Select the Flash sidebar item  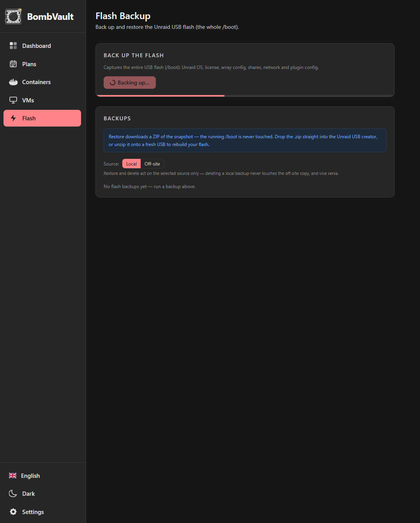[x=42, y=118]
